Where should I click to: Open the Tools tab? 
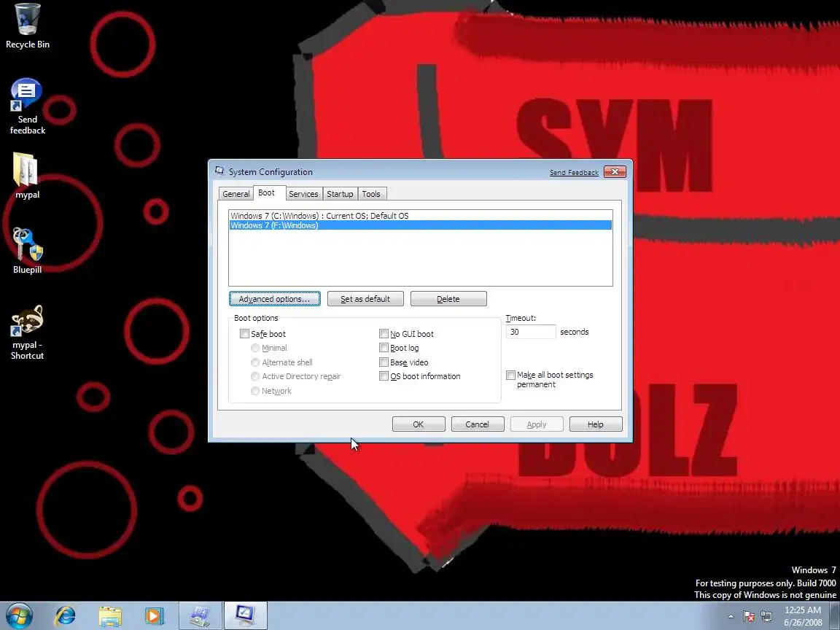(x=371, y=194)
